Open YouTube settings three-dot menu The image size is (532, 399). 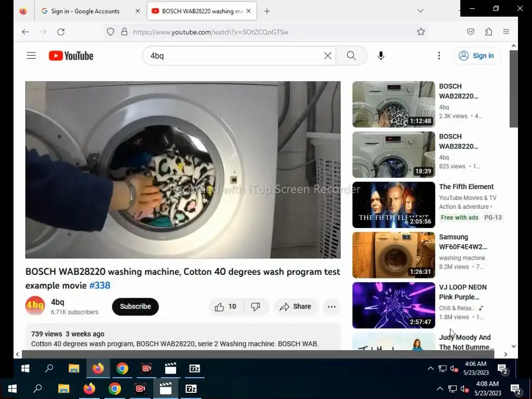[x=439, y=56]
